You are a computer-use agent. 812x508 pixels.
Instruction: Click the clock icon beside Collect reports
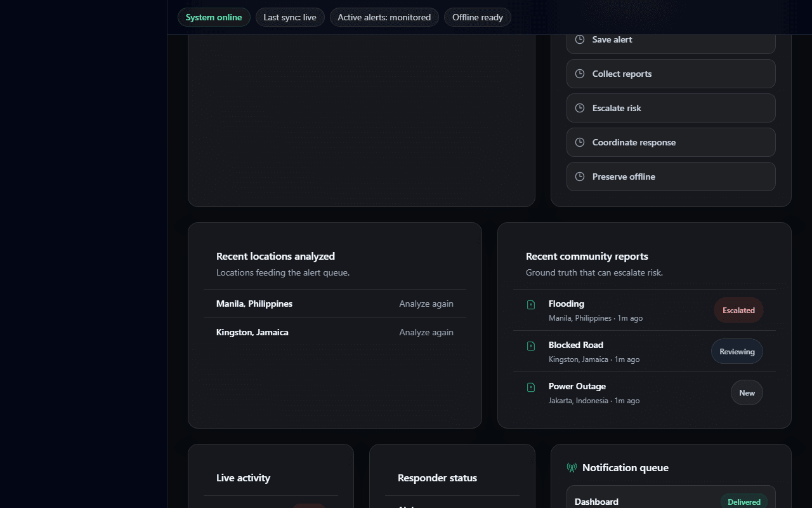point(580,74)
